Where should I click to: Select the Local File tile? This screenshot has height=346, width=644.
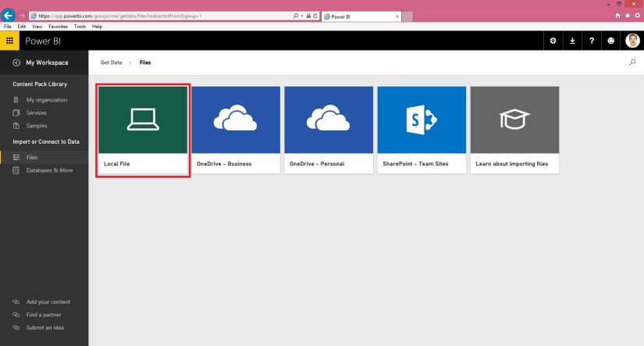click(143, 130)
